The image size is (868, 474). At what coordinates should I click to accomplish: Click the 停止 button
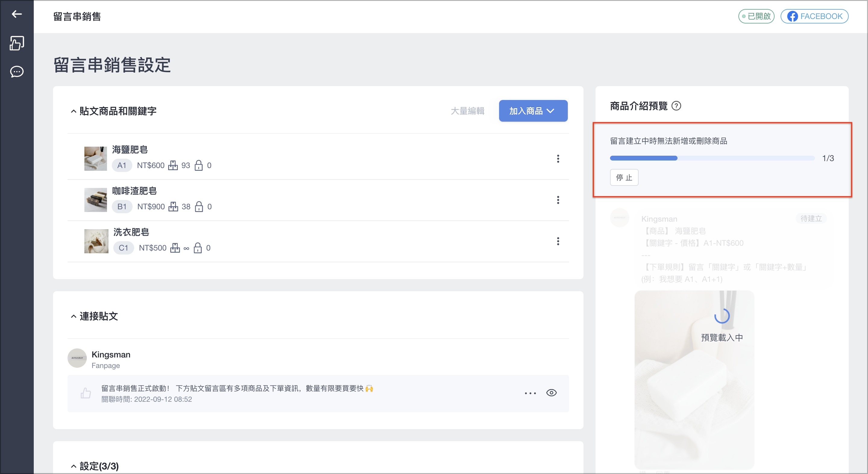click(x=624, y=177)
